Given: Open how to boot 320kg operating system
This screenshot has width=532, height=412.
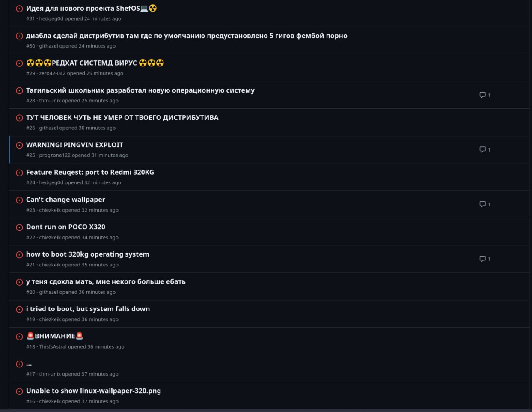Looking at the screenshot, I should [x=87, y=254].
